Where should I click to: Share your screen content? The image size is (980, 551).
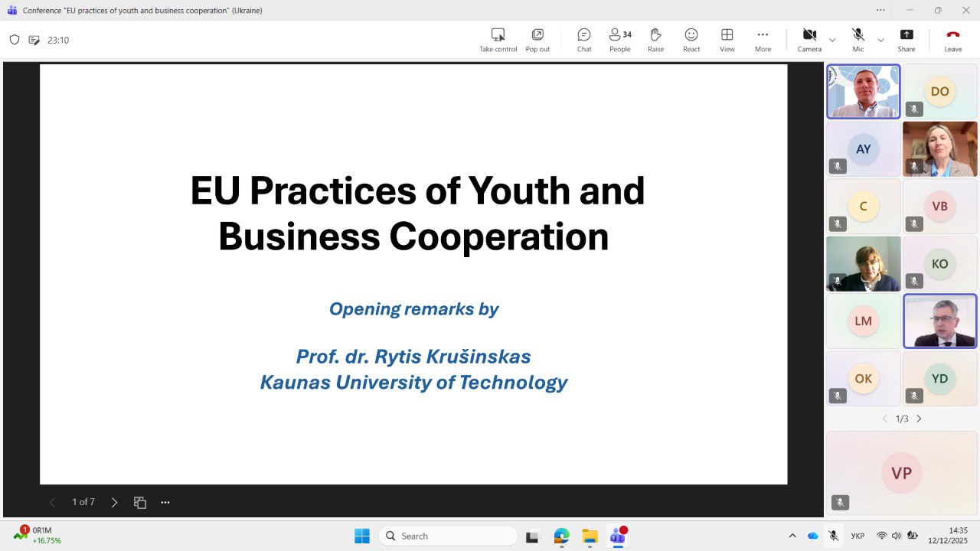pos(906,40)
